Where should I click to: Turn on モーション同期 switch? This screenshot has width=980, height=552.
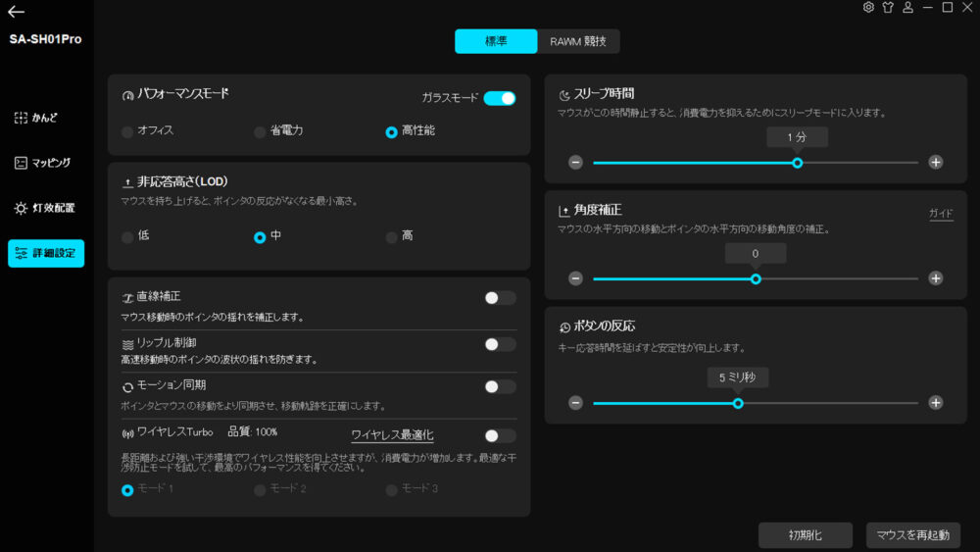point(499,387)
